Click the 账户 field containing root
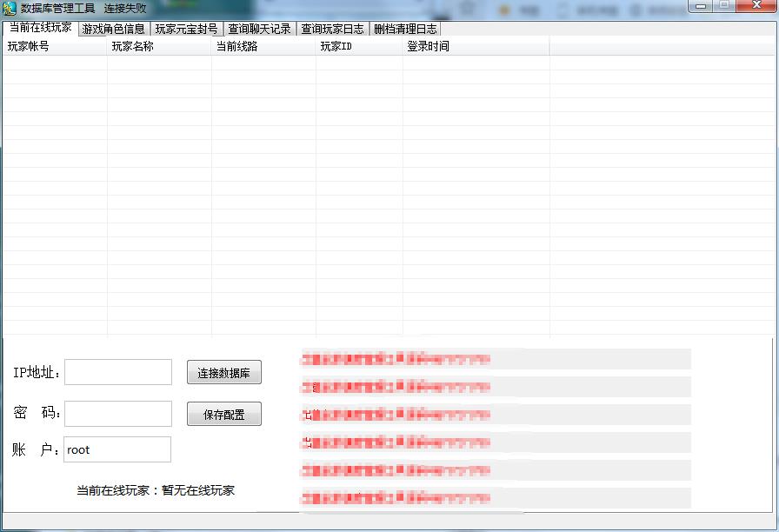Screen dimensions: 779x532 pos(118,449)
